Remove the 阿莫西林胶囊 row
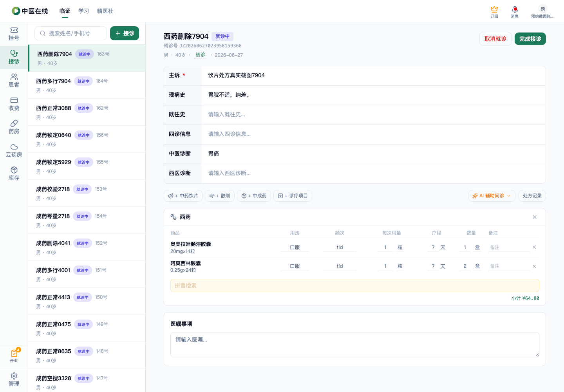The height and width of the screenshot is (392, 564). coord(534,266)
